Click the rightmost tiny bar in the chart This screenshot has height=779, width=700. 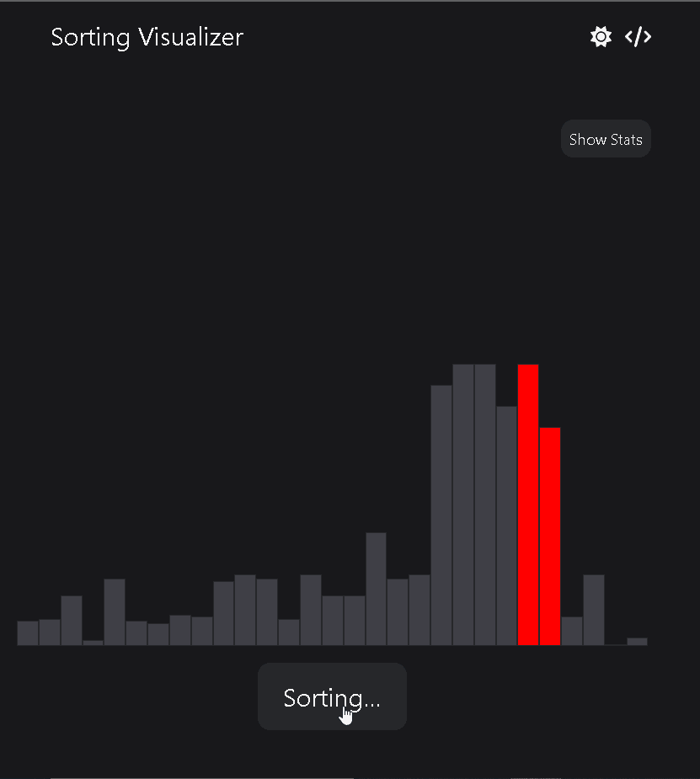pyautogui.click(x=638, y=642)
